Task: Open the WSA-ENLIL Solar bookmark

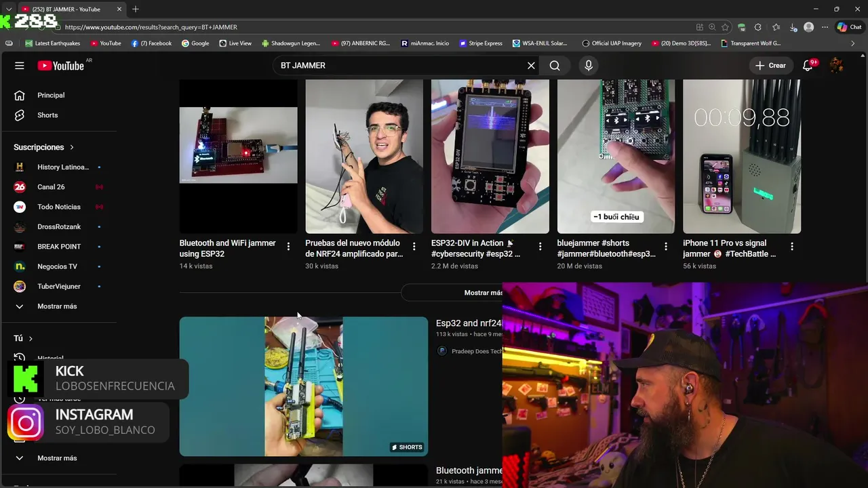Action: (540, 43)
